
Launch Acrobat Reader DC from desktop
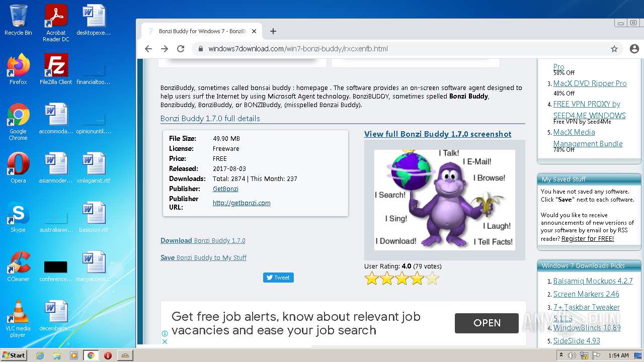tap(56, 23)
